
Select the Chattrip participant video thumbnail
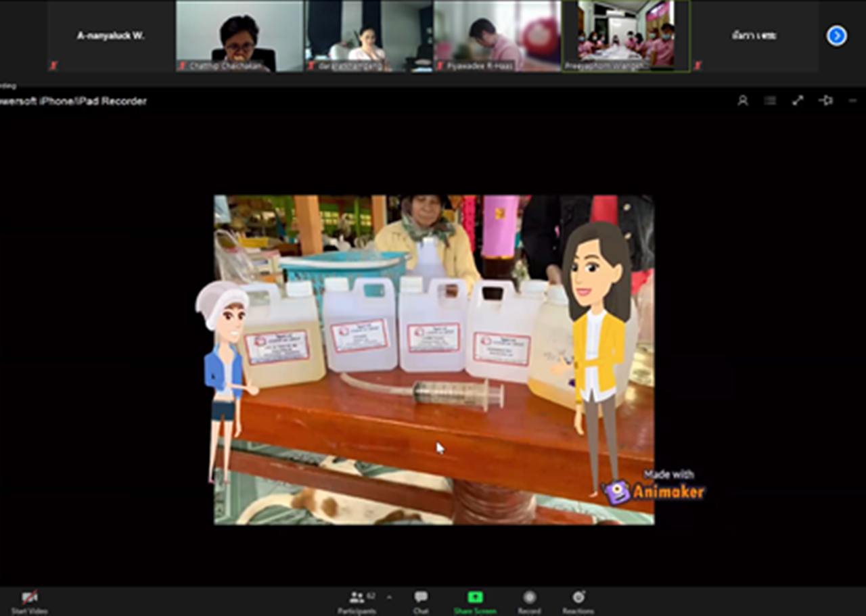coord(240,35)
